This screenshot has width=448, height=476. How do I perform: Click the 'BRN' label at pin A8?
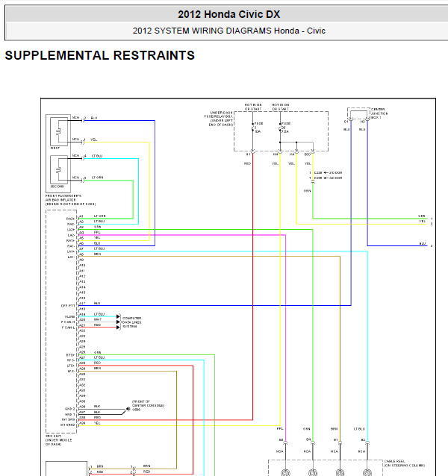tap(98, 254)
